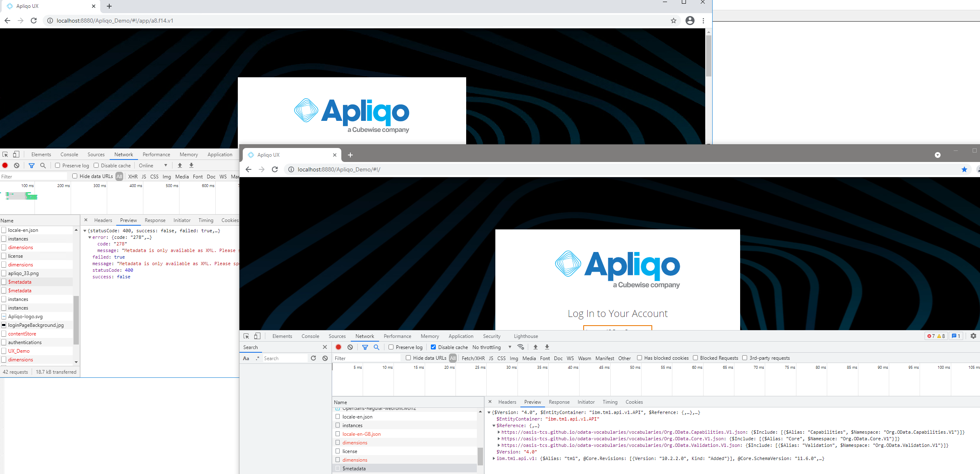Viewport: 980px width, 474px height.
Task: Check Blocked Requests filter
Action: [695, 358]
